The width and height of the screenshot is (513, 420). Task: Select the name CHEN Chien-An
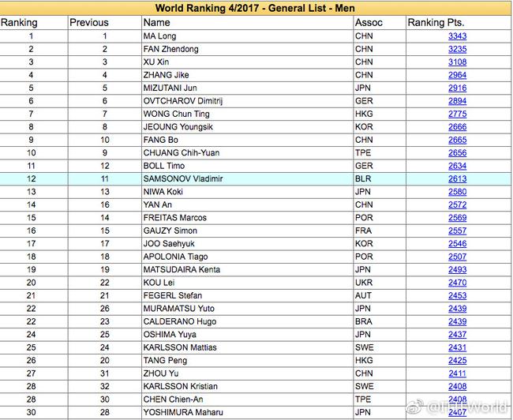pyautogui.click(x=173, y=399)
